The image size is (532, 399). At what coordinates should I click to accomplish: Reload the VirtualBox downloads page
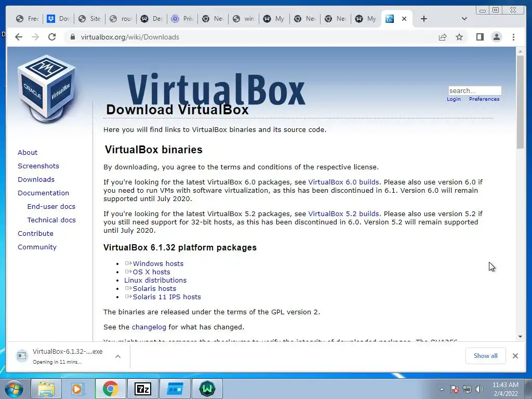coord(52,37)
